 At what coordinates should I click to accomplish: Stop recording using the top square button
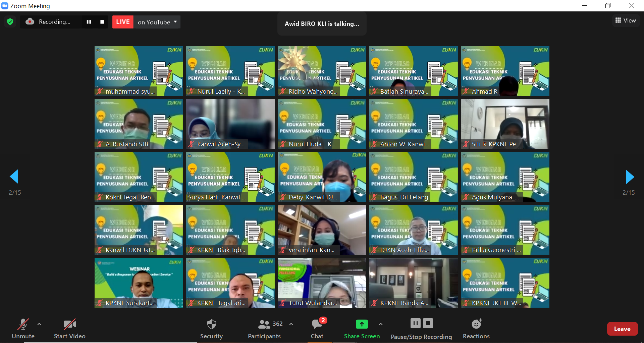tap(102, 22)
